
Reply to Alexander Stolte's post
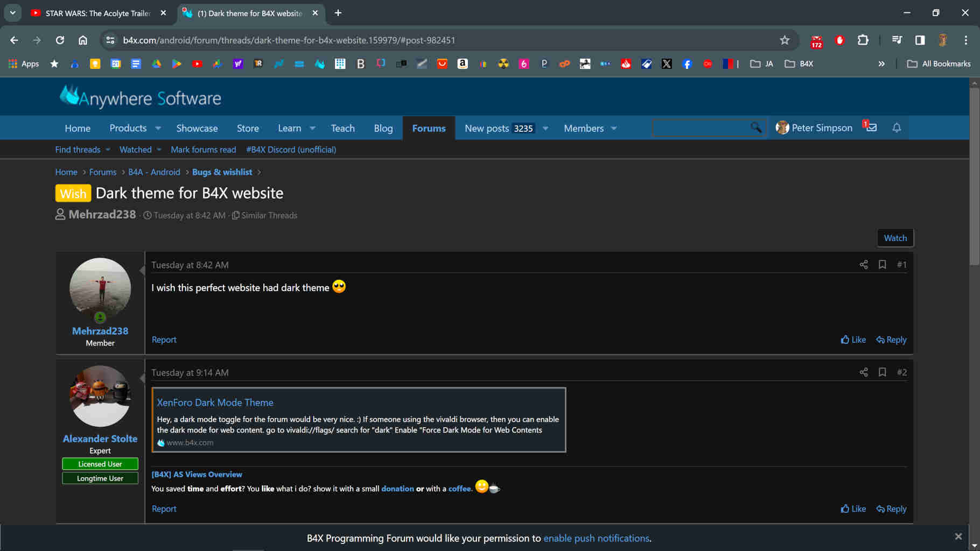click(x=891, y=508)
